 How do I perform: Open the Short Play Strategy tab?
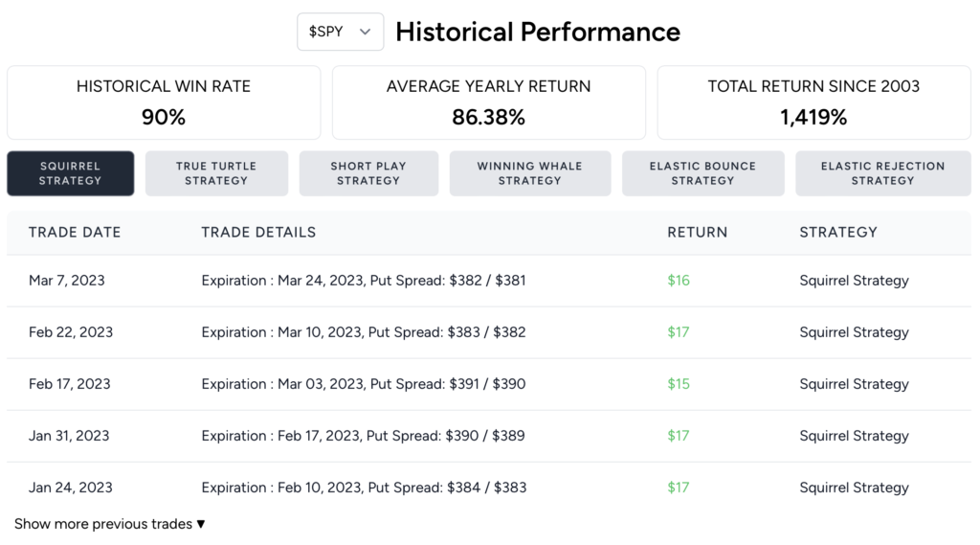click(368, 173)
